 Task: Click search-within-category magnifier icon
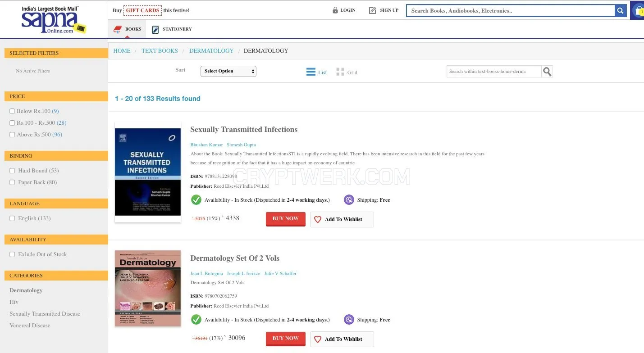tap(547, 72)
